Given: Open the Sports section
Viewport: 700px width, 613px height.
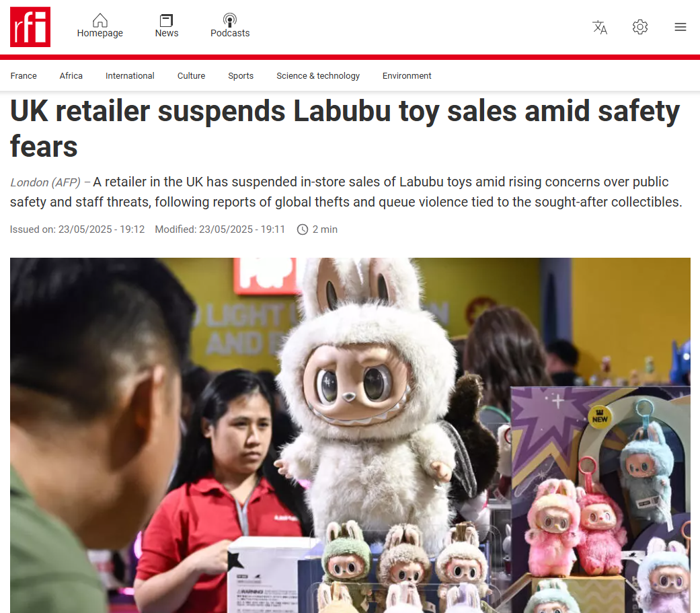Looking at the screenshot, I should 241,76.
